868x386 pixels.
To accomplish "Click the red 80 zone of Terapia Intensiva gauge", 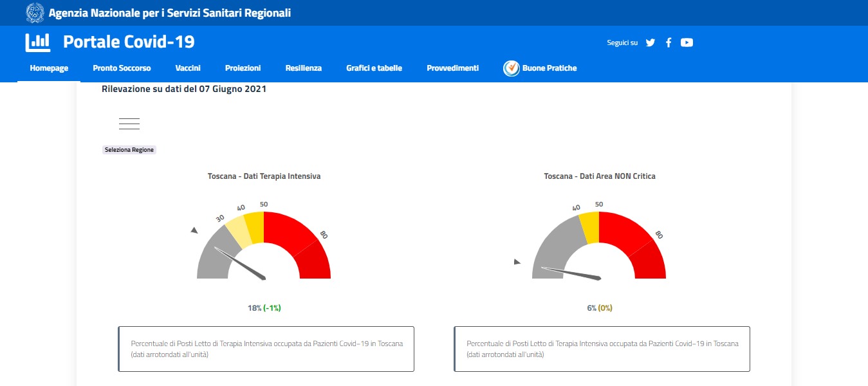I will pos(314,259).
